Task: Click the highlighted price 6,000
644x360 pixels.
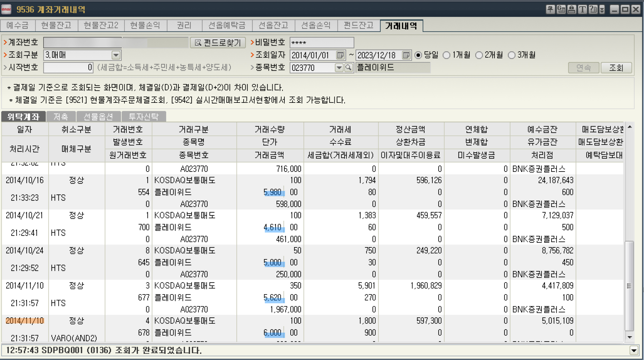Action: click(x=273, y=333)
